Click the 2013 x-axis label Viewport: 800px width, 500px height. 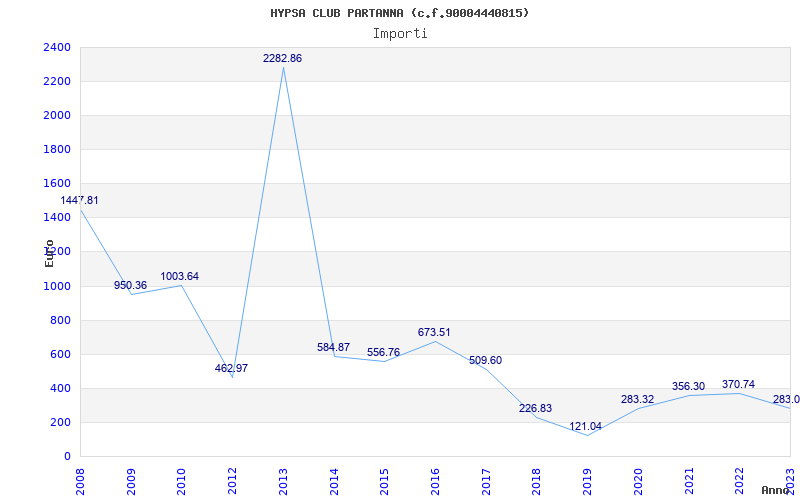283,481
